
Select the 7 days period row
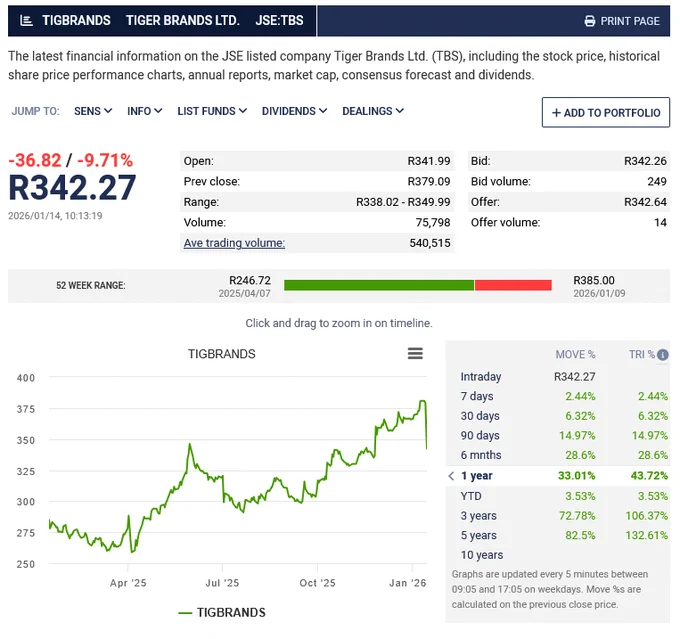558,396
